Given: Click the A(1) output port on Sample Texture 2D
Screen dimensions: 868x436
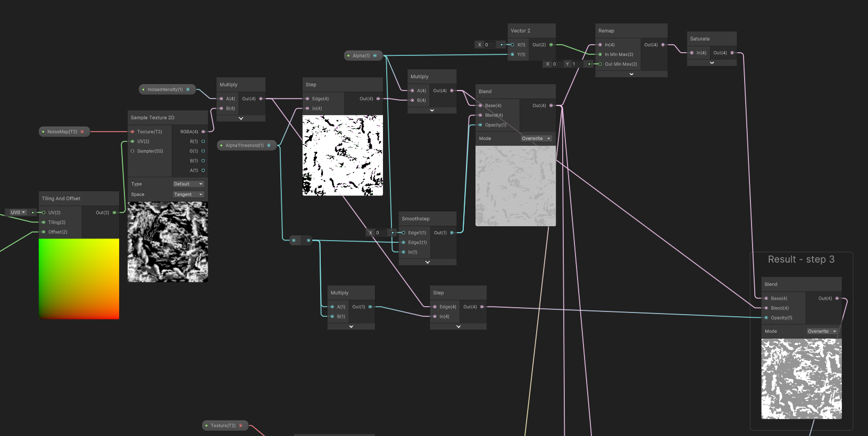Looking at the screenshot, I should point(203,170).
